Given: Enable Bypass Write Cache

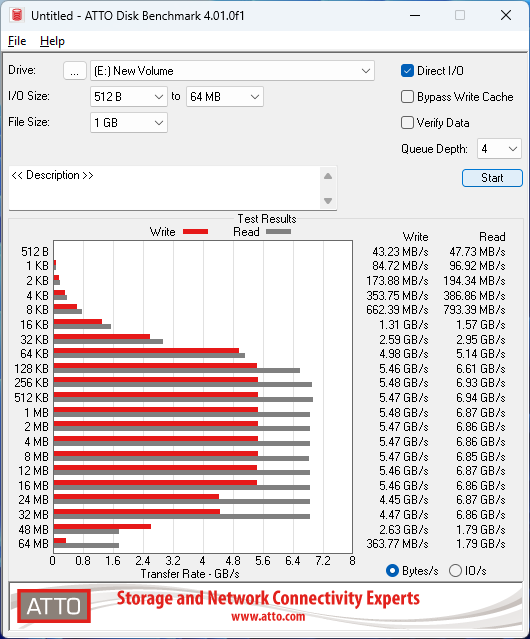Looking at the screenshot, I should 407,97.
